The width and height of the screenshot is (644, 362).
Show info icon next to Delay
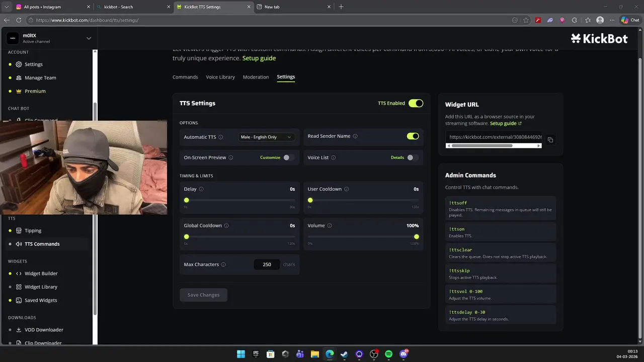[x=201, y=189]
